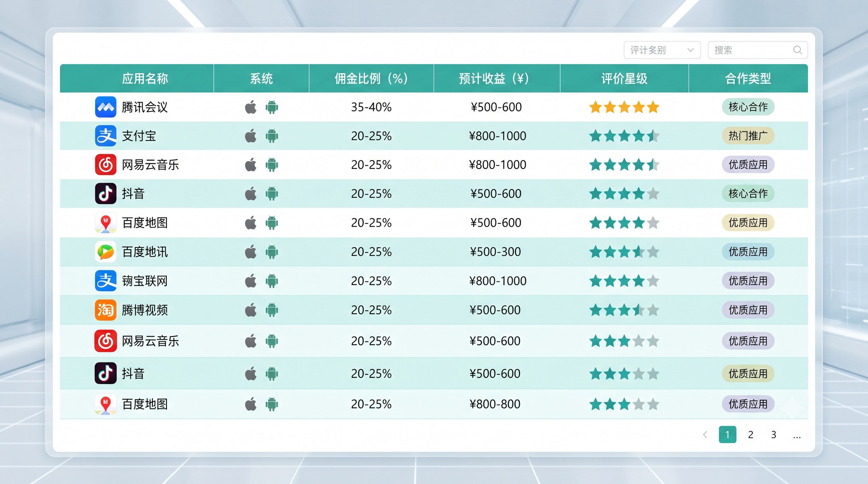Viewport: 868px width, 484px height.
Task: Click the blue icon beside 宝联网
Action: (x=105, y=281)
